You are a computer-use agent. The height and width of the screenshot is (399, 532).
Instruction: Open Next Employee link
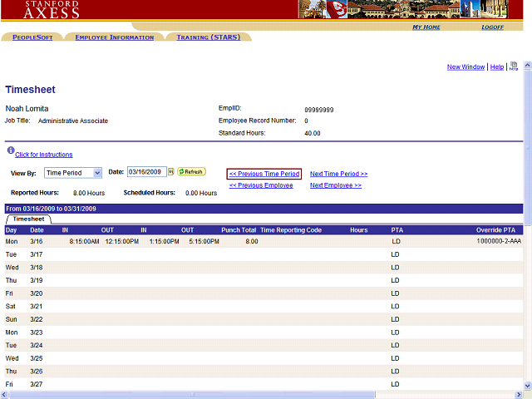point(335,185)
